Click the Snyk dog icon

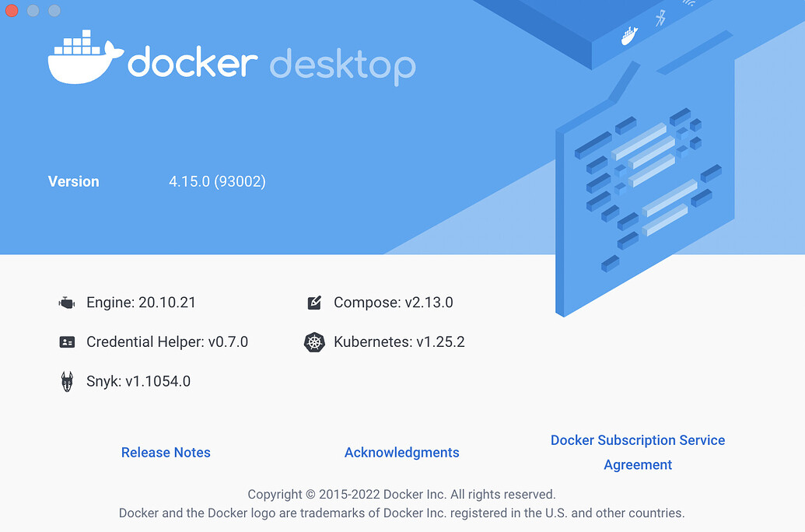click(x=68, y=381)
